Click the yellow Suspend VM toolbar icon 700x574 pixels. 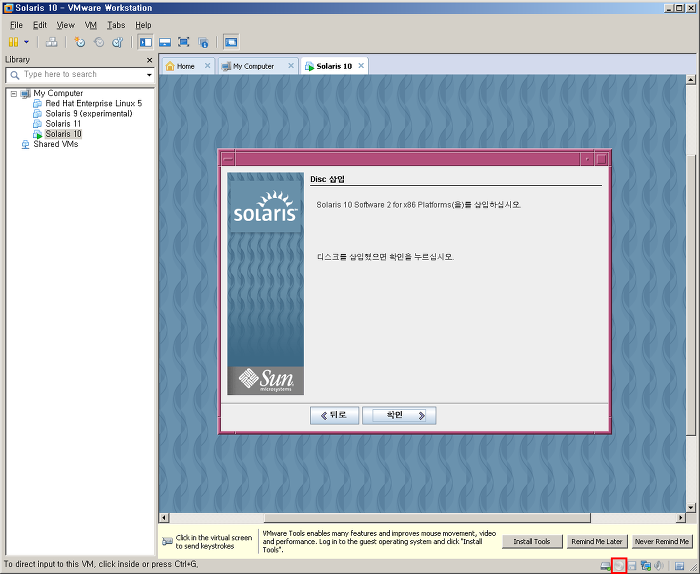click(13, 42)
